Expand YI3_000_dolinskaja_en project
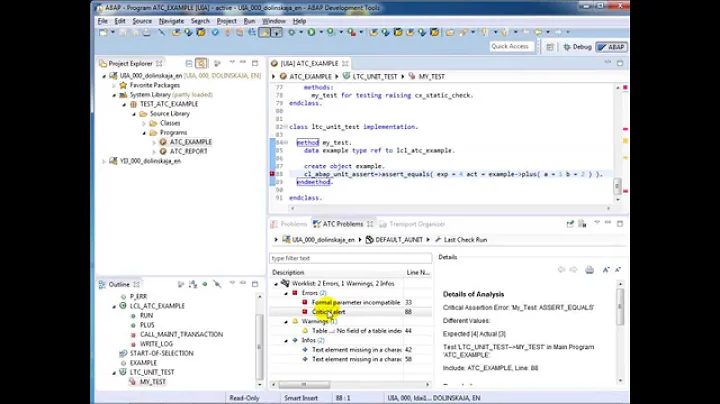Viewport: 720px width, 404px height. coord(104,161)
